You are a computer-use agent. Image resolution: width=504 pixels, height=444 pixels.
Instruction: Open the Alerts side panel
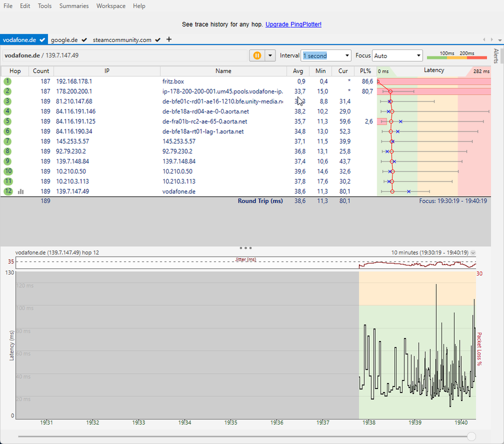pyautogui.click(x=496, y=56)
